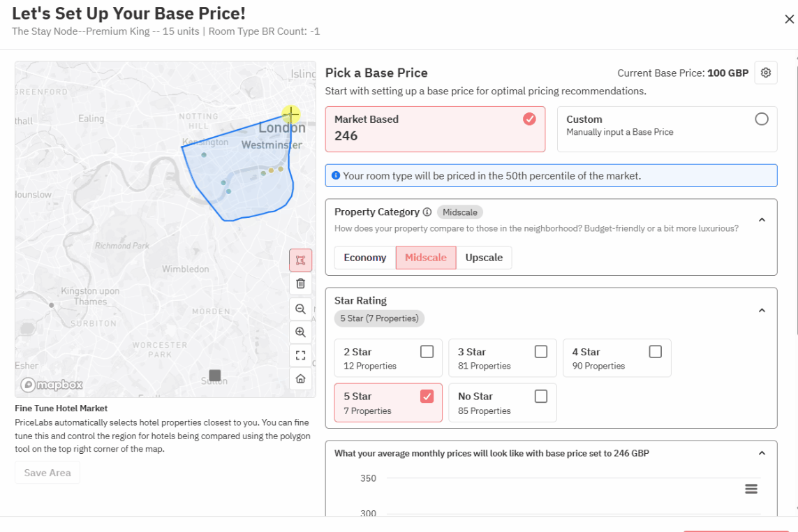Viewport: 798px width, 532px height.
Task: Open Property Category info icon
Action: [427, 212]
